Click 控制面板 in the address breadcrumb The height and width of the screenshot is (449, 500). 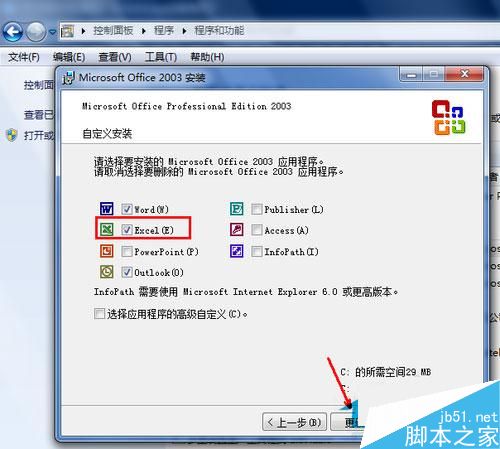[113, 31]
